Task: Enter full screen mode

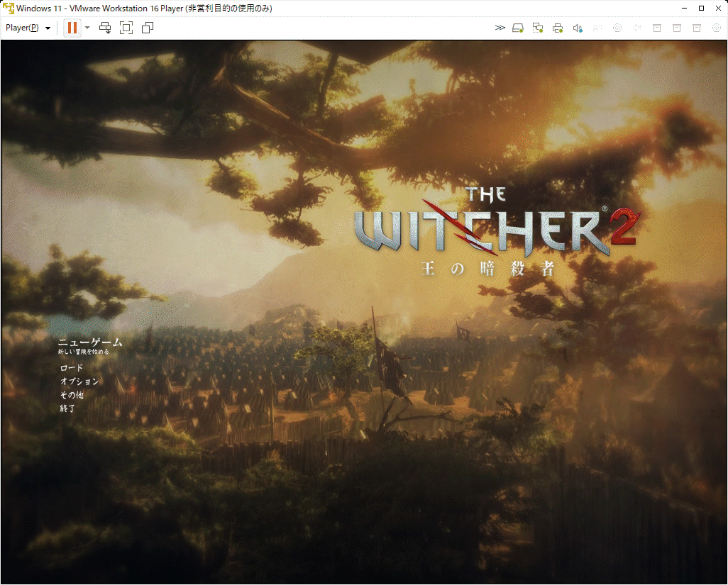Action: (126, 28)
